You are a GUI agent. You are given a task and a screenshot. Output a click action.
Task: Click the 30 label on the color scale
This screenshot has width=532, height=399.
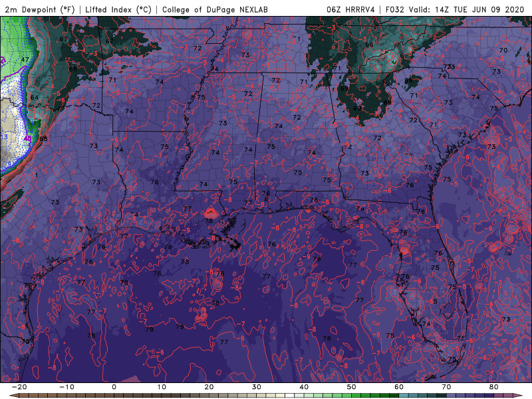pos(257,387)
